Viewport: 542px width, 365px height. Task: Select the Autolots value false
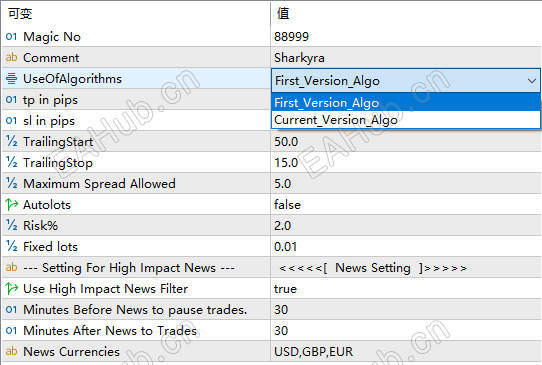287,205
